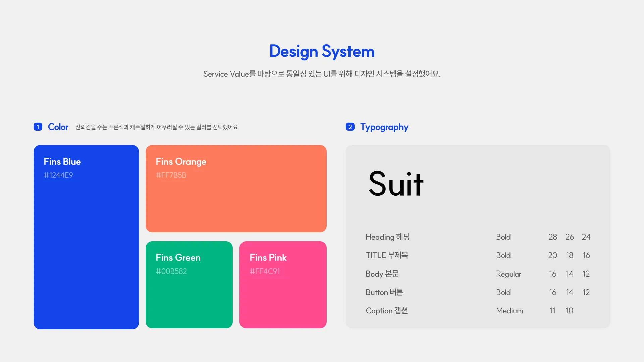
Task: Click size 10 in the Caption row
Action: (570, 311)
